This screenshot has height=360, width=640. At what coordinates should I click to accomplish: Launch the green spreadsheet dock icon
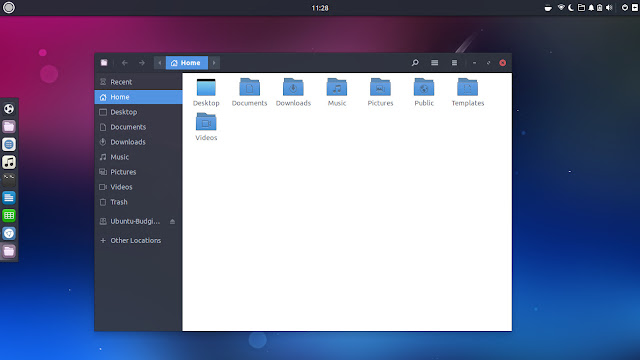(x=9, y=216)
